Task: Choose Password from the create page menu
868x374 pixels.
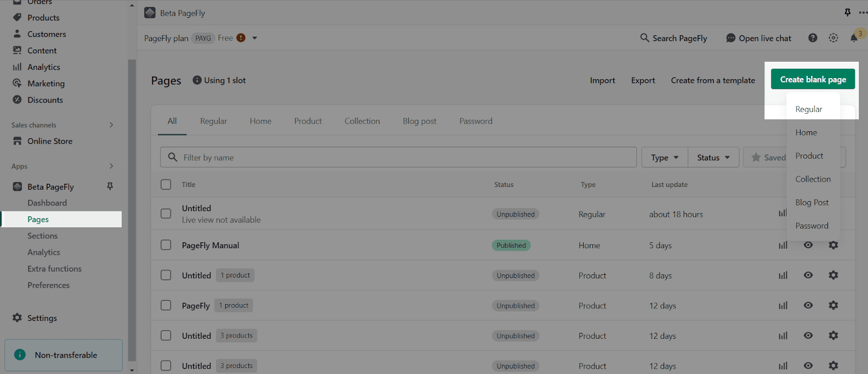Action: tap(813, 225)
